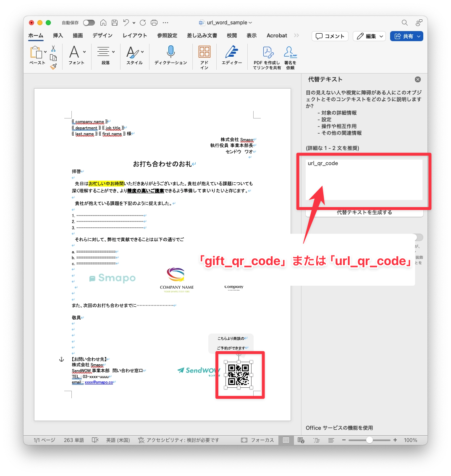Click the Cut scissors icon

tap(53, 49)
